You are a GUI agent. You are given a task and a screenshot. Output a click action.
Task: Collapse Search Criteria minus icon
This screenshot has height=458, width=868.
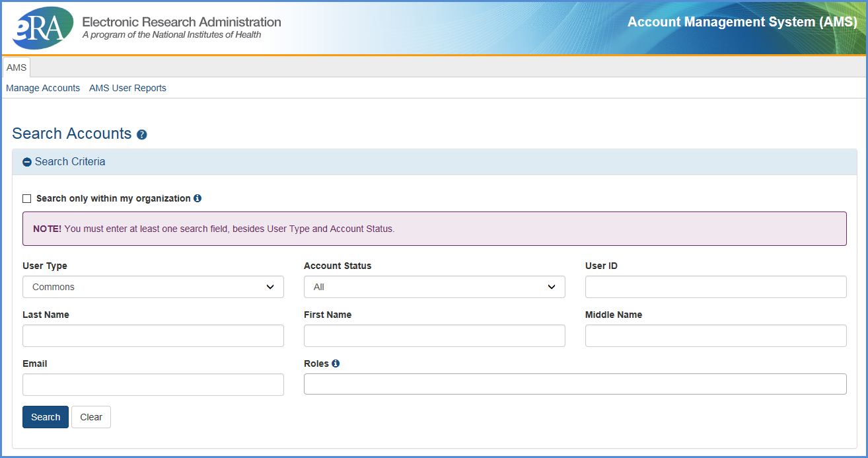(27, 162)
